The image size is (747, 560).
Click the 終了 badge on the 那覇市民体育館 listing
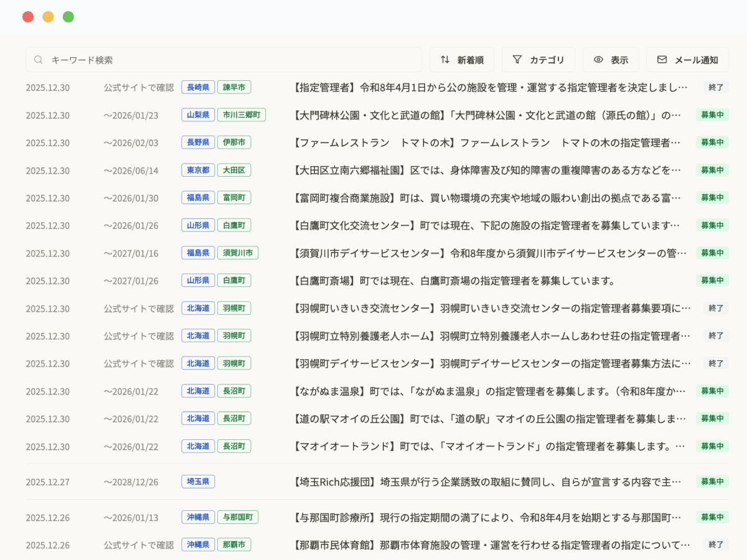pos(715,544)
